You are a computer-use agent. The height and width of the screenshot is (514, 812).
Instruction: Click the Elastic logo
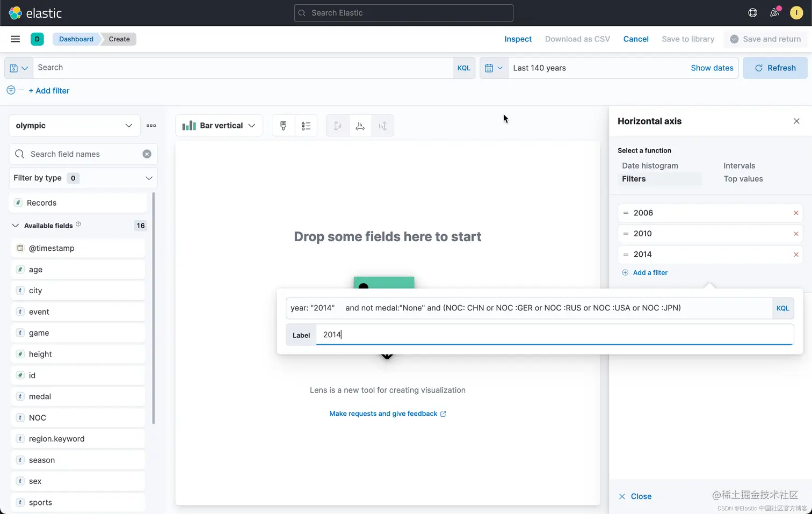coord(35,13)
